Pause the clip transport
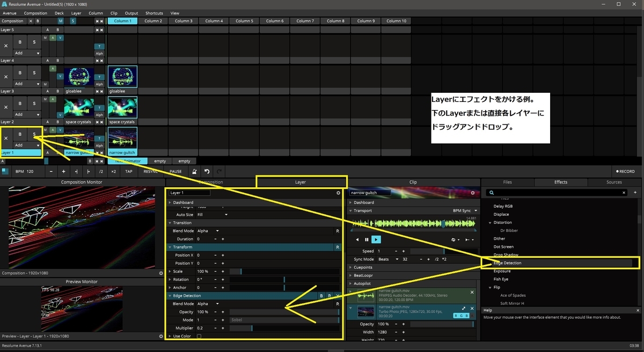This screenshot has width=644, height=352. [367, 239]
